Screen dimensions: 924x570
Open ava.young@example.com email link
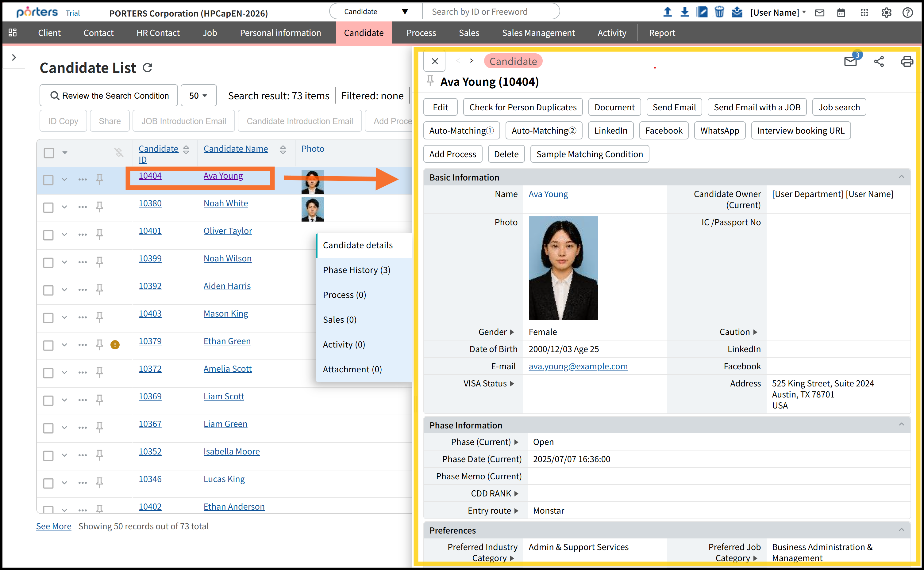(x=578, y=366)
